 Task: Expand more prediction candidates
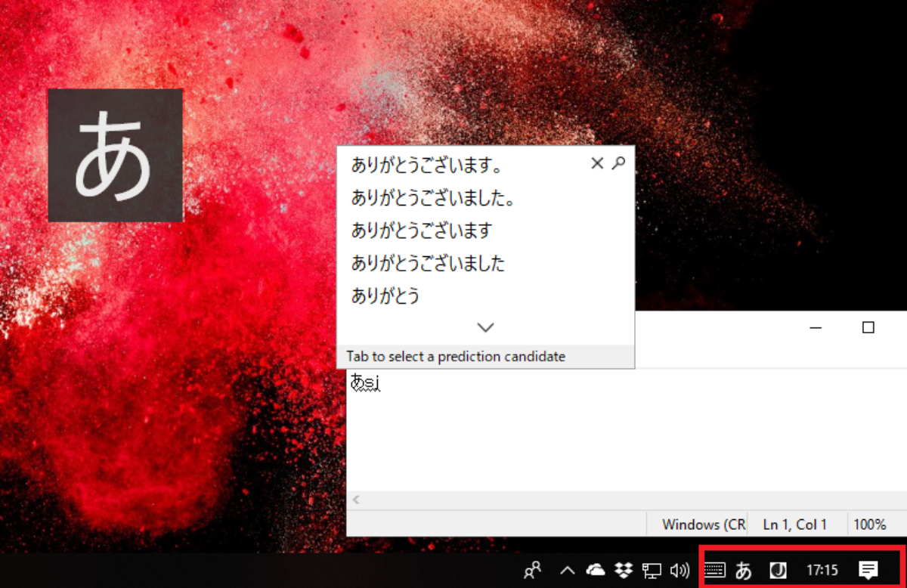(486, 327)
